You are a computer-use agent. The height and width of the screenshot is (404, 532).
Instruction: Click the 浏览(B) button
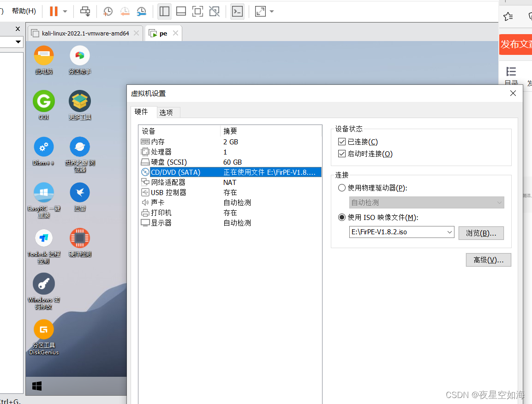click(x=481, y=233)
